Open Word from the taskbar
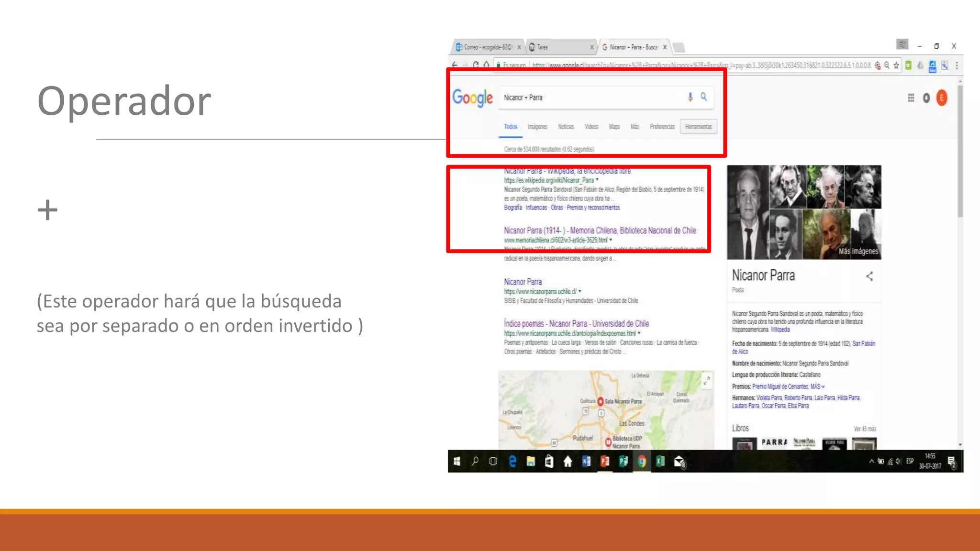 point(586,462)
